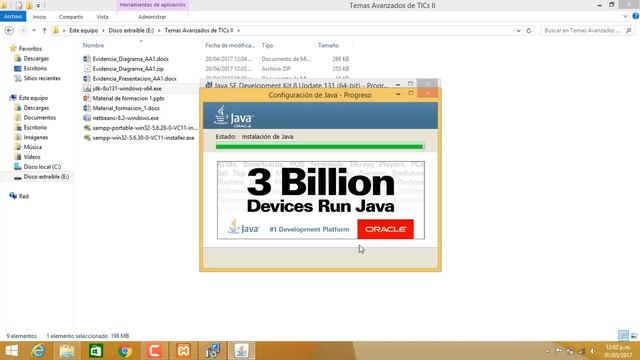Image resolution: width=640 pixels, height=360 pixels.
Task: Expand the ribbon with the chevron
Action: (x=625, y=17)
